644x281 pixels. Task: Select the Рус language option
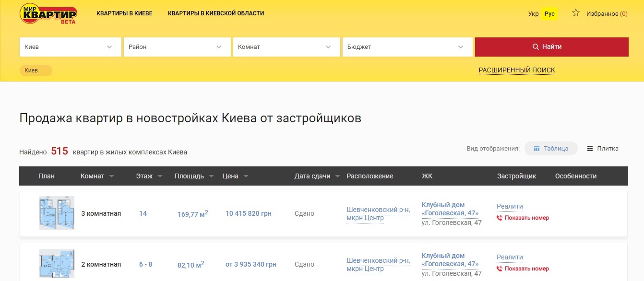click(x=549, y=14)
